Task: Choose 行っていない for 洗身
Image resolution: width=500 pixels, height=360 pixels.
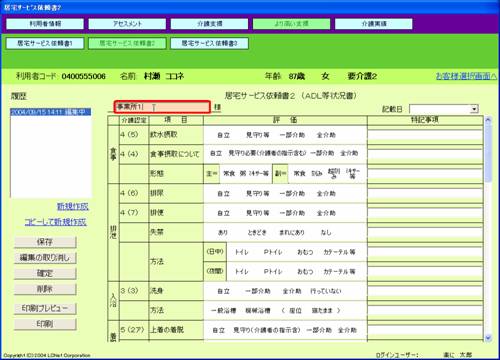Action: pos(326,291)
